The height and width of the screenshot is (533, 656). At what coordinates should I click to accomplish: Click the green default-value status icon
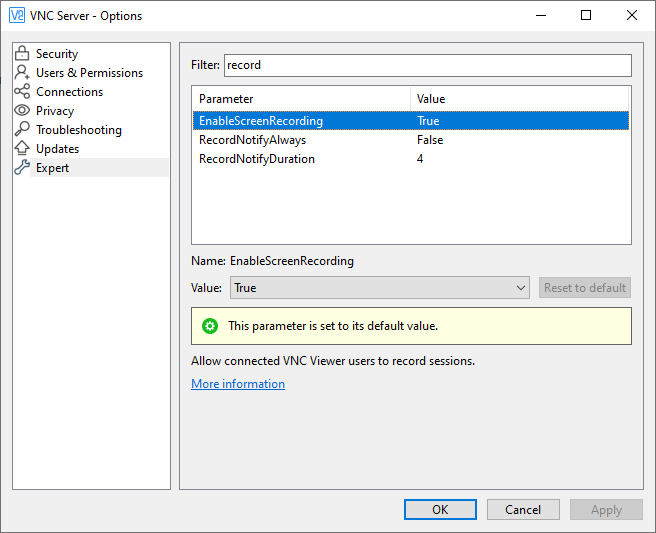pyautogui.click(x=210, y=326)
